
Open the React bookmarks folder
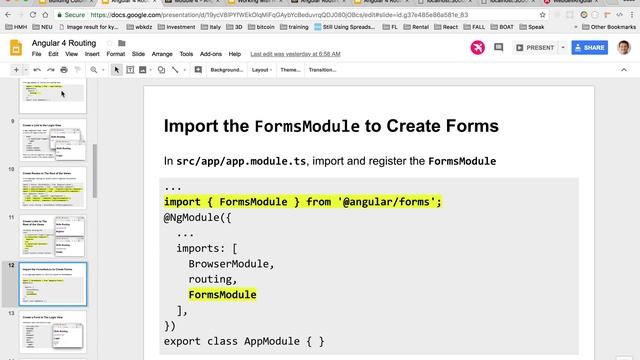coord(446,27)
